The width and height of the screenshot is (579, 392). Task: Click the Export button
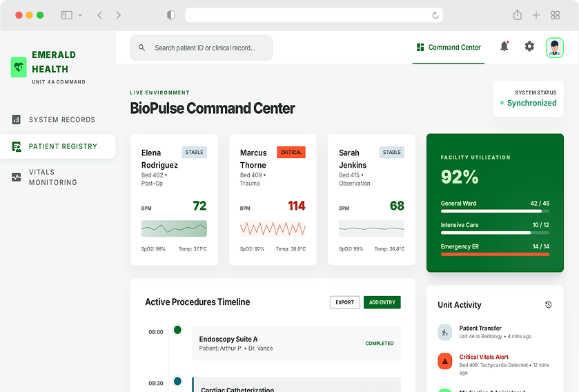point(345,302)
